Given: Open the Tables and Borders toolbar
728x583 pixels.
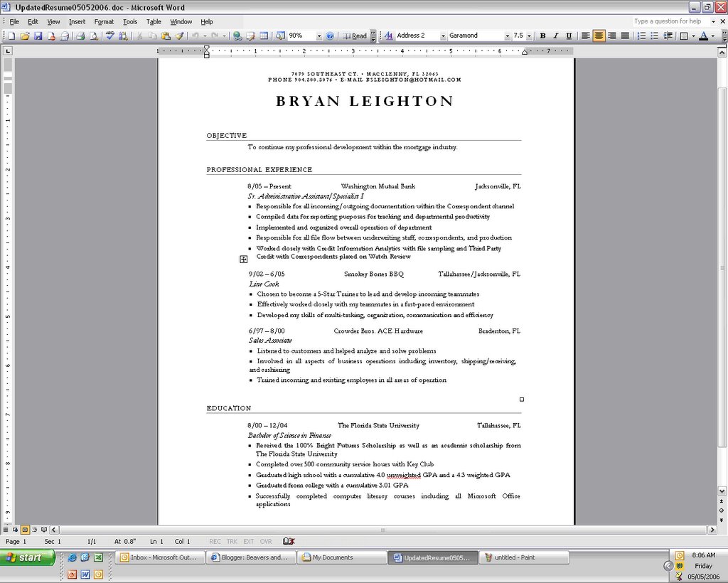Looking at the screenshot, I should (251, 36).
